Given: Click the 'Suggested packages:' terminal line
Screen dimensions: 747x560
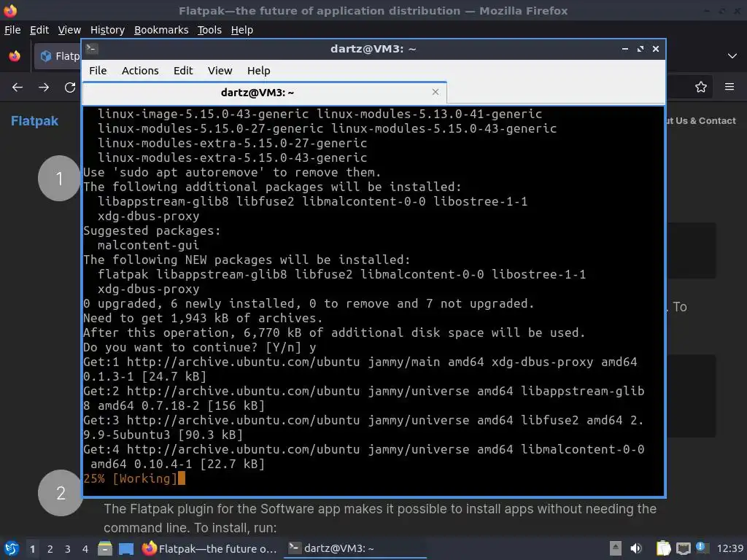Looking at the screenshot, I should click(152, 230).
